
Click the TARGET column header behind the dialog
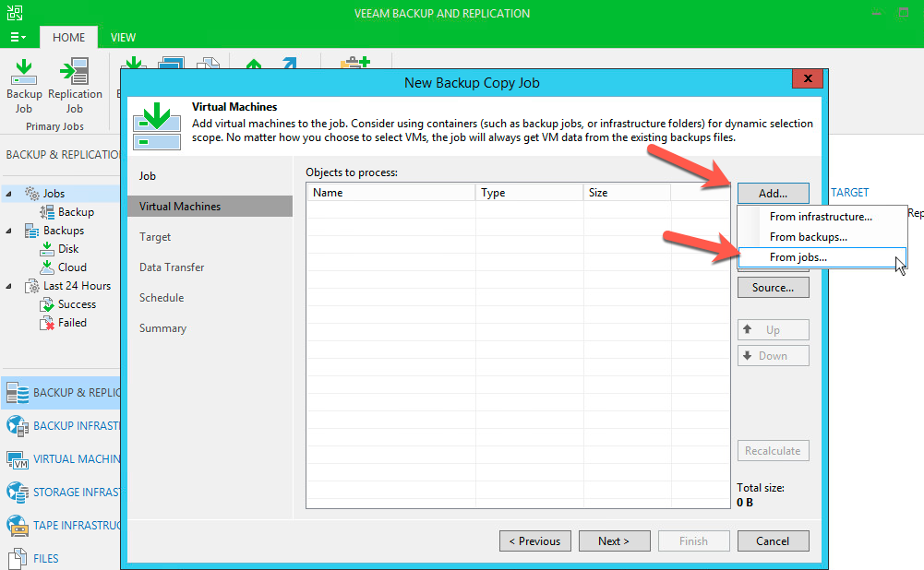click(x=849, y=193)
